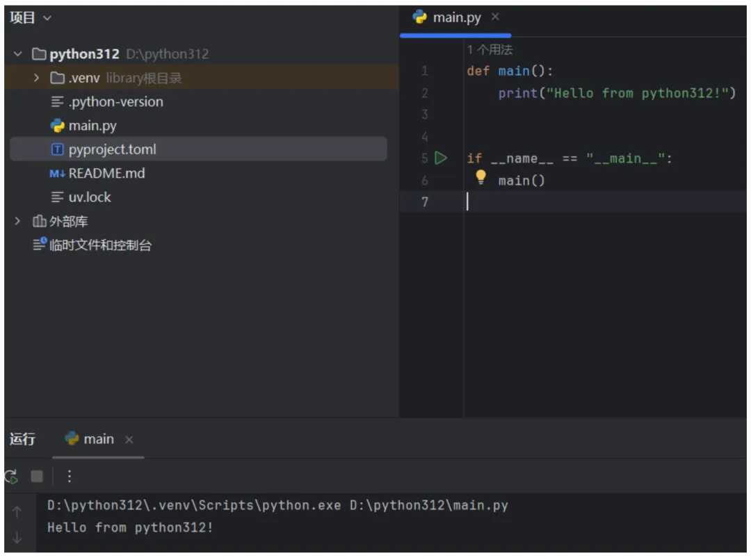Select the uv.lock file
Viewport: 751px width, 560px height.
click(x=90, y=197)
